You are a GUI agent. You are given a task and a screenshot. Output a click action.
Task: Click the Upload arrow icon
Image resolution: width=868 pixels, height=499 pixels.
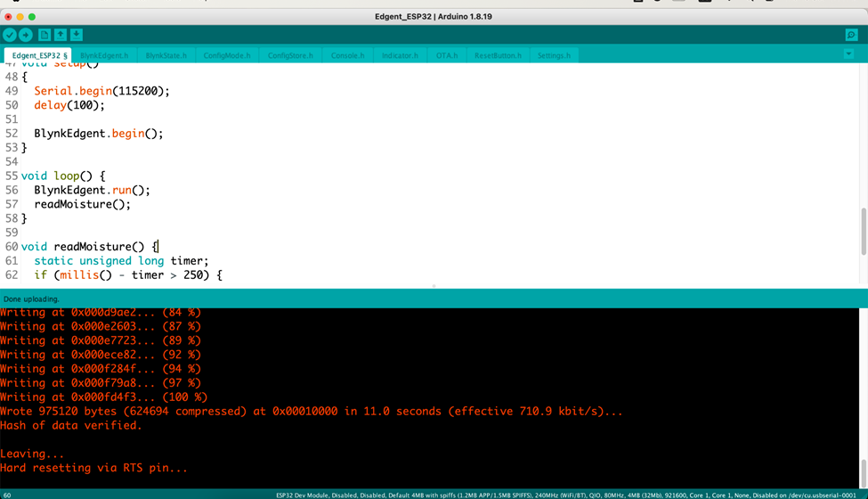[26, 35]
